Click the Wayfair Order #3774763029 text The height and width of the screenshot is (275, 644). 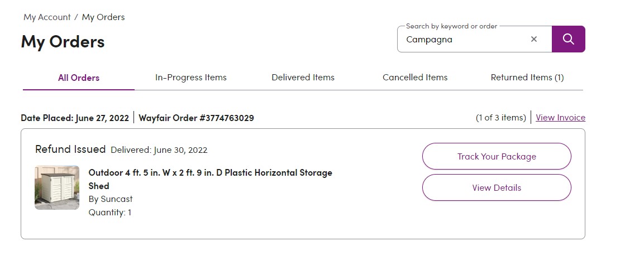tap(196, 118)
